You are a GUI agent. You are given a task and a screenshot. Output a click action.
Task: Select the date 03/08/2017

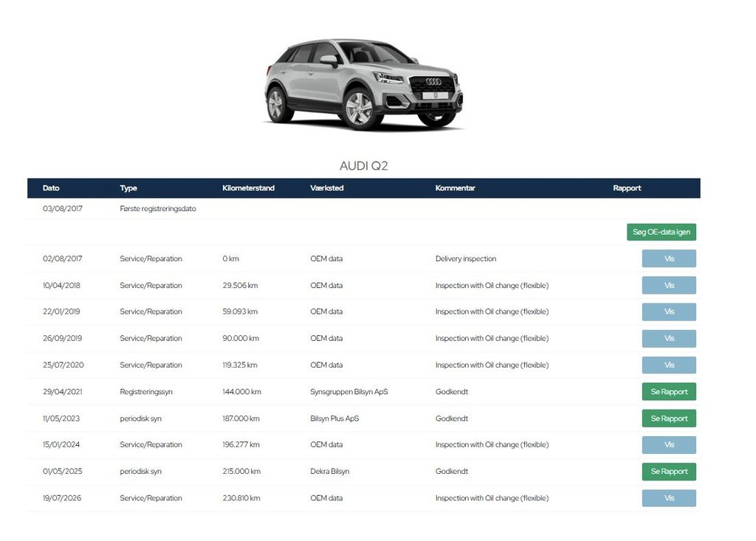[x=63, y=209]
